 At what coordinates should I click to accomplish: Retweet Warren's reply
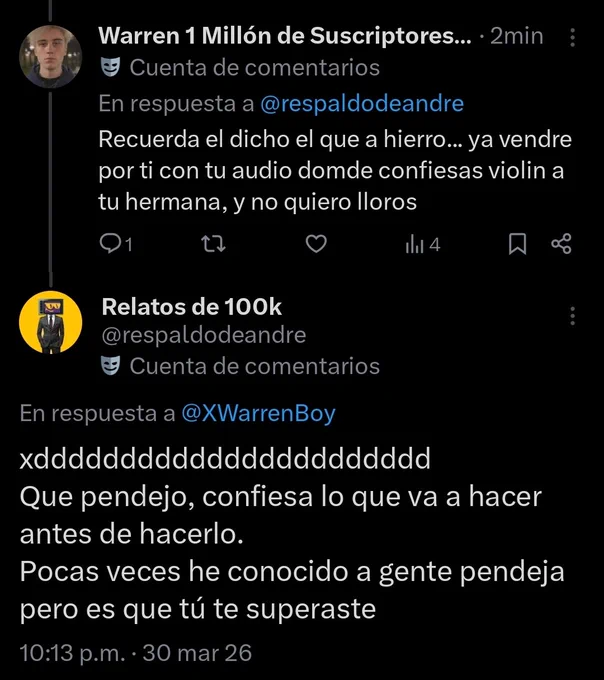point(214,244)
